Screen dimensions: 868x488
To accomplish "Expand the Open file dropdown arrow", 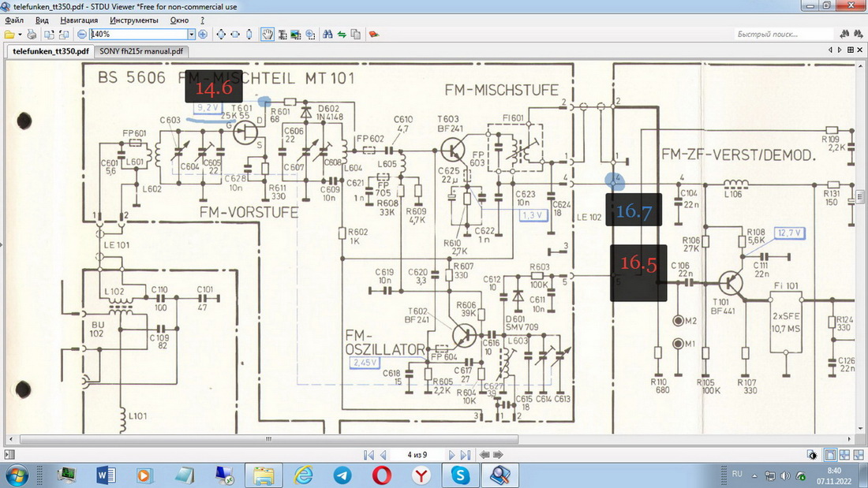I will 19,35.
